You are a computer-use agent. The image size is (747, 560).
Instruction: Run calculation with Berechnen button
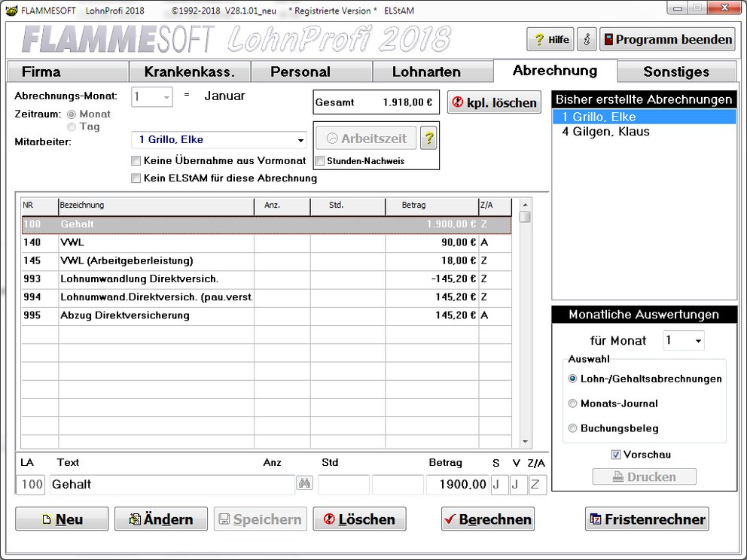click(488, 519)
